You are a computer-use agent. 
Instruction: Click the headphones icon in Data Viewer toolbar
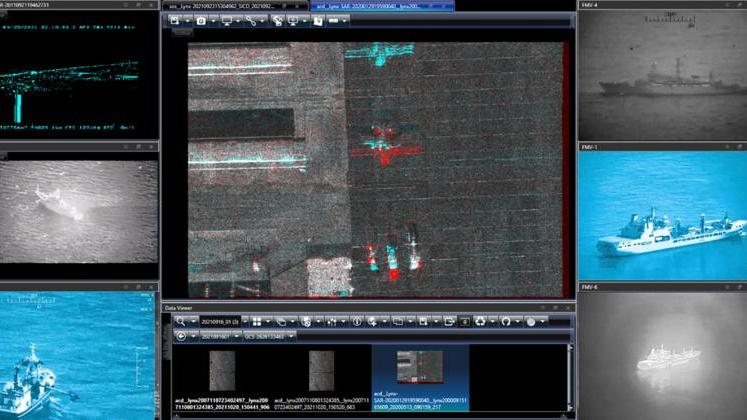506,322
